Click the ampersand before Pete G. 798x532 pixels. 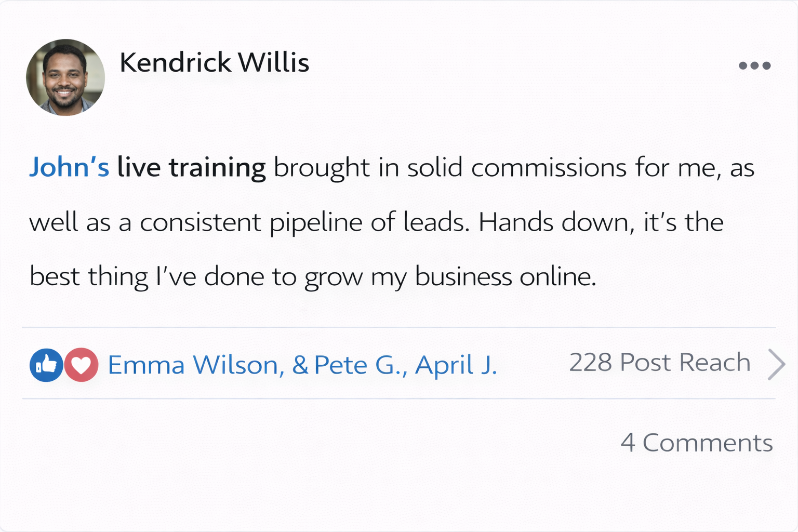(x=300, y=365)
